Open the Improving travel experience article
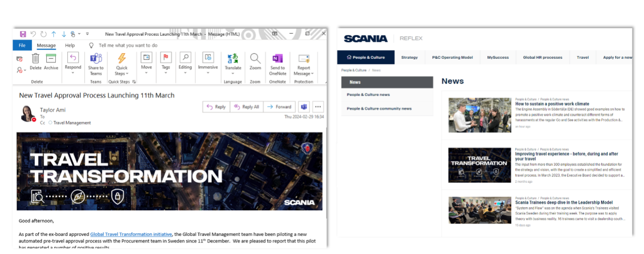644x254 pixels. pyautogui.click(x=567, y=156)
